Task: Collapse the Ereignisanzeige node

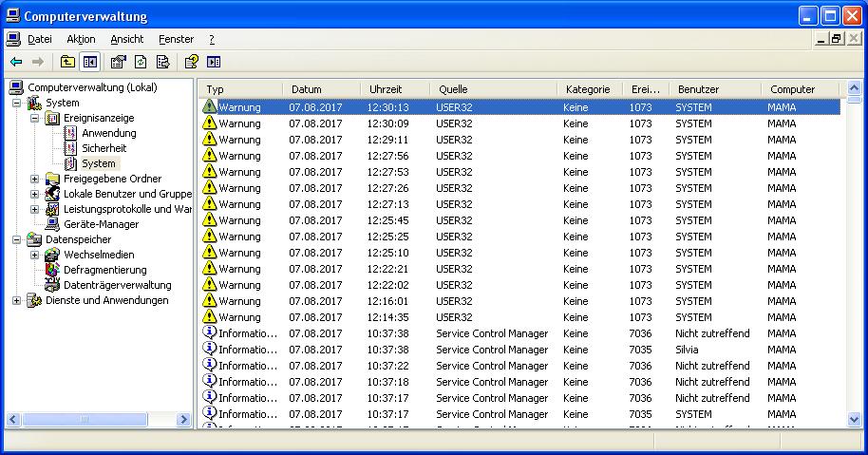Action: [x=35, y=118]
